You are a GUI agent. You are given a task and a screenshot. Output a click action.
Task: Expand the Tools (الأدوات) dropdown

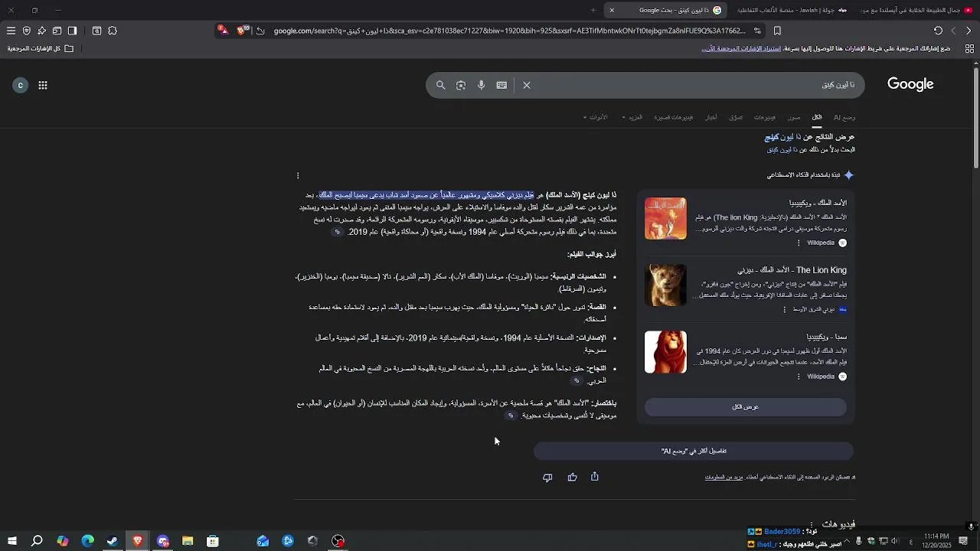(595, 117)
